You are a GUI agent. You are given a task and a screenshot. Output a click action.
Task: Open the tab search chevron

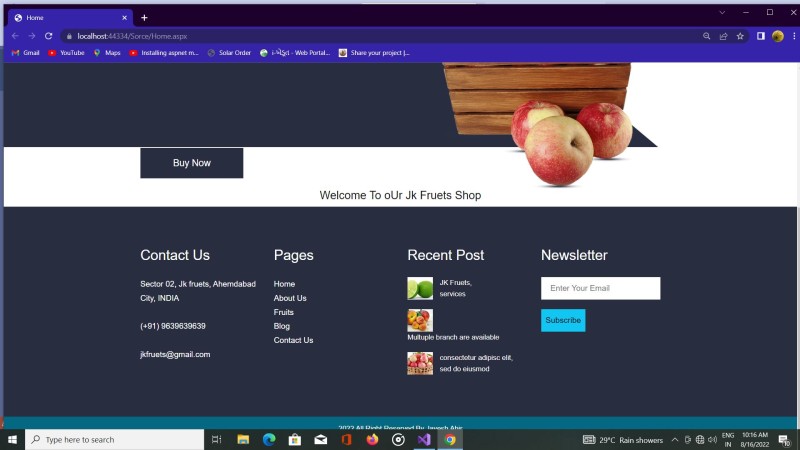(722, 13)
